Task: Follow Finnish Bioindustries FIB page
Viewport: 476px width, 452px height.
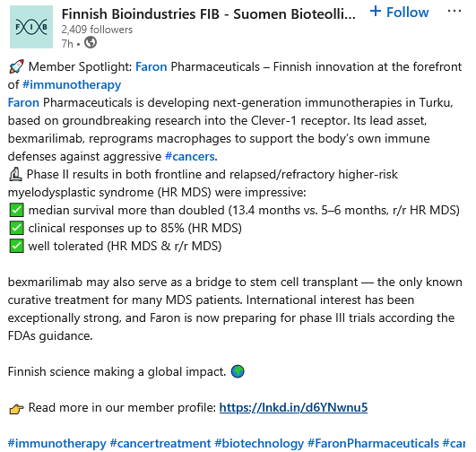Action: (x=400, y=13)
